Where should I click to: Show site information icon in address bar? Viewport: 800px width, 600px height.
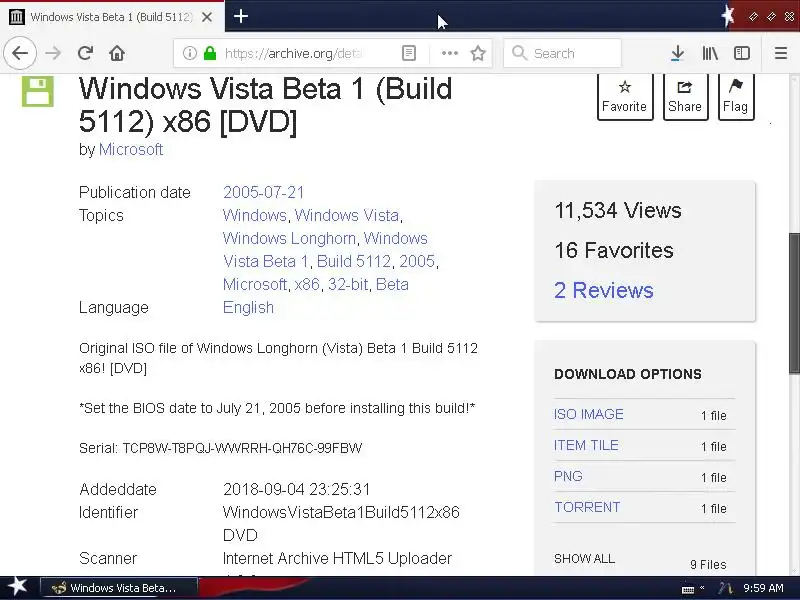pos(189,53)
